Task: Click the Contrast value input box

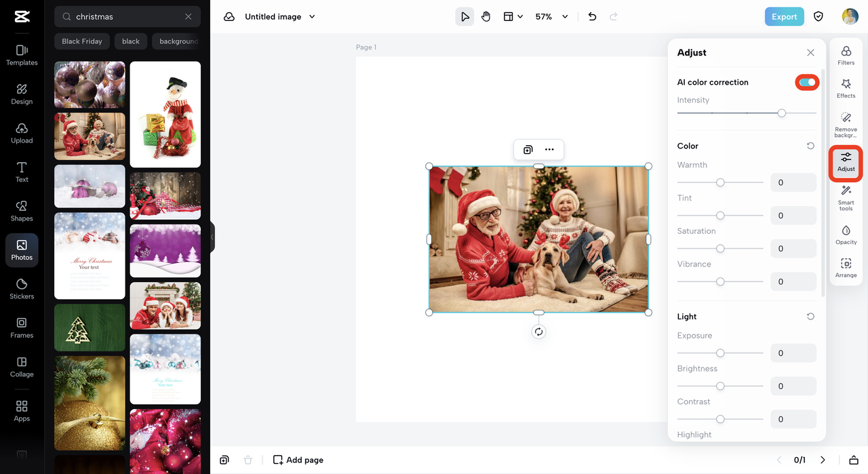Action: 793,419
